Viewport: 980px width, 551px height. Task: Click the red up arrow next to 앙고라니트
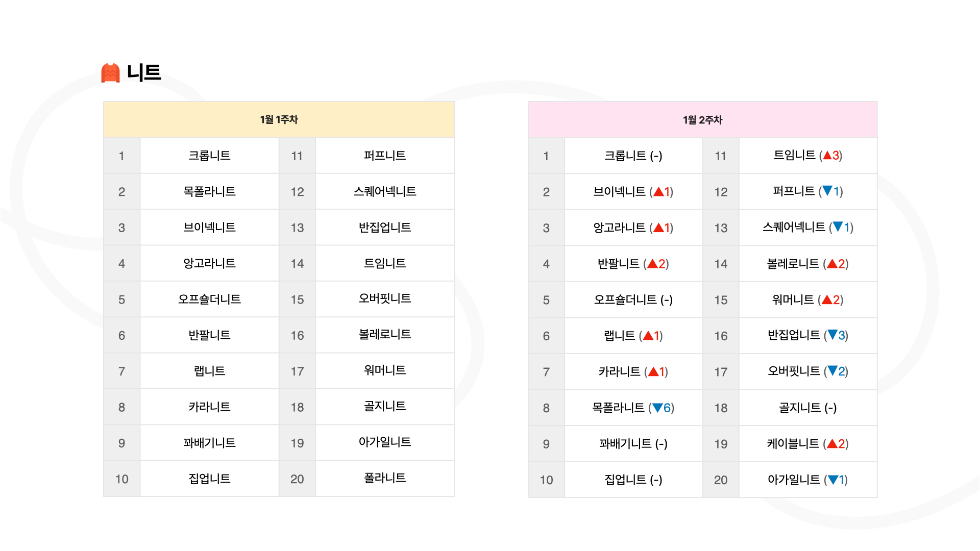pos(658,228)
